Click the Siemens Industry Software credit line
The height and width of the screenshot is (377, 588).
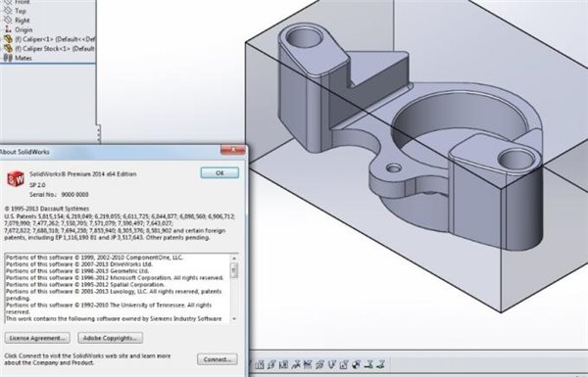[114, 318]
